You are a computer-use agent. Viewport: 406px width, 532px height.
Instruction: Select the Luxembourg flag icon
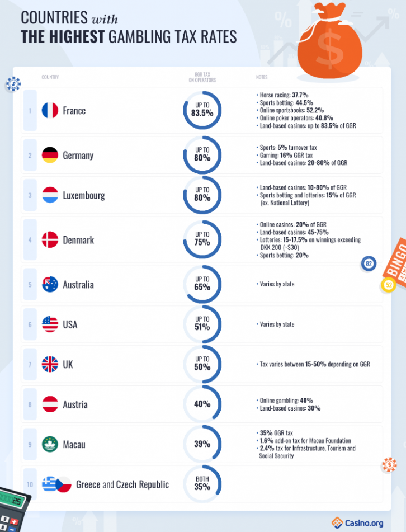[x=50, y=195]
